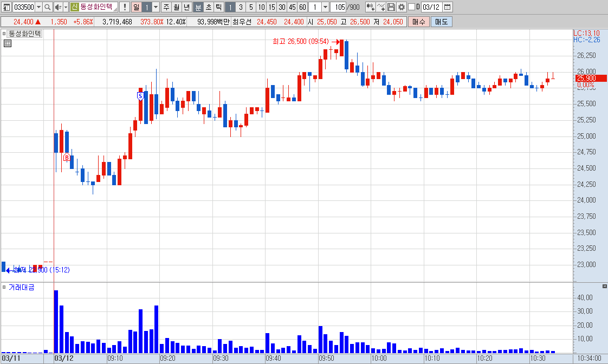
Task: Click the 매도 sell button
Action: (441, 22)
